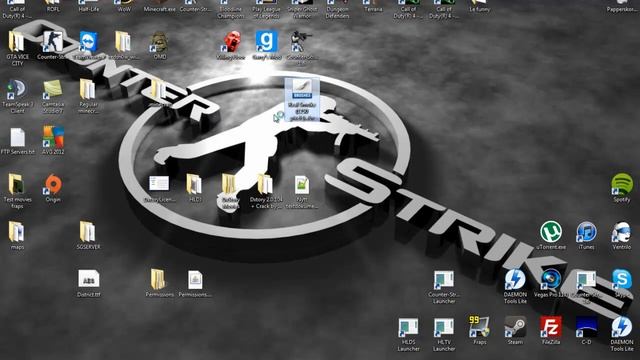Open the red screaming face game icon
640x360 pixels.
click(x=231, y=42)
